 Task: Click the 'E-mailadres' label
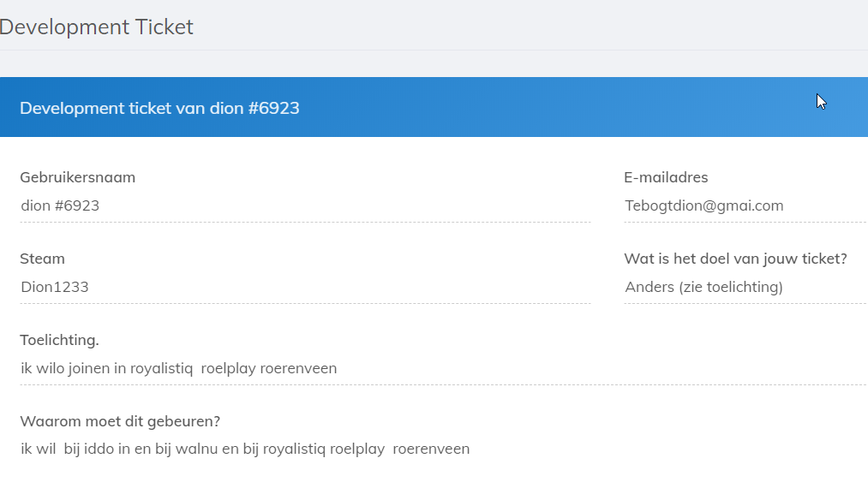666,177
